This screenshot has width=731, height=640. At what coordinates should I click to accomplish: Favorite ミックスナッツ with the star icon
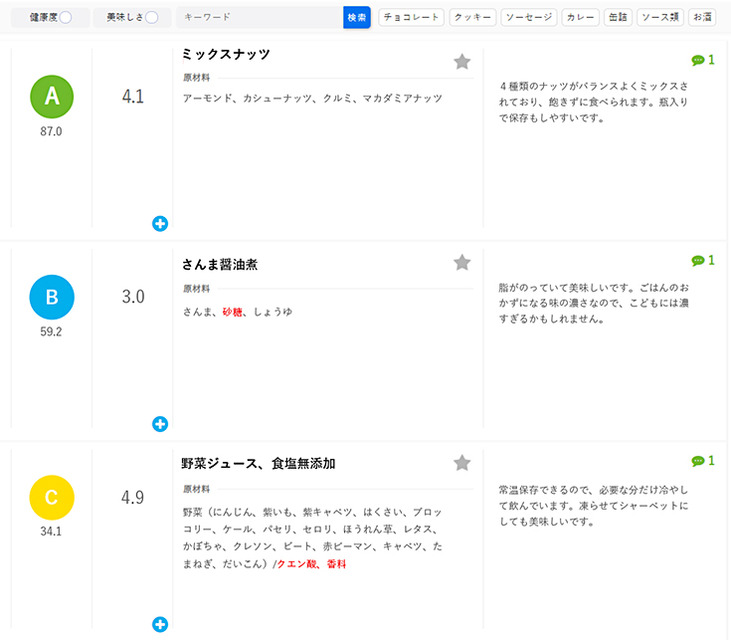tap(462, 62)
